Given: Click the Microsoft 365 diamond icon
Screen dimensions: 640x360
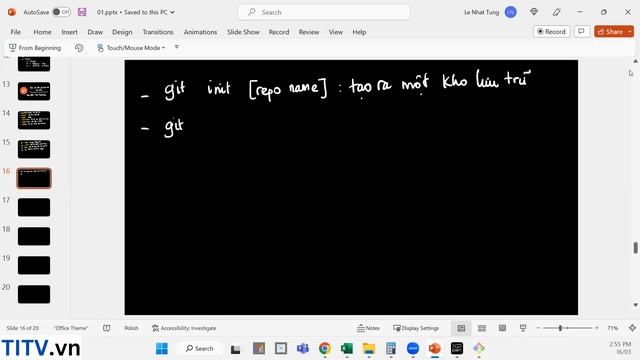Looking at the screenshot, I should point(533,12).
